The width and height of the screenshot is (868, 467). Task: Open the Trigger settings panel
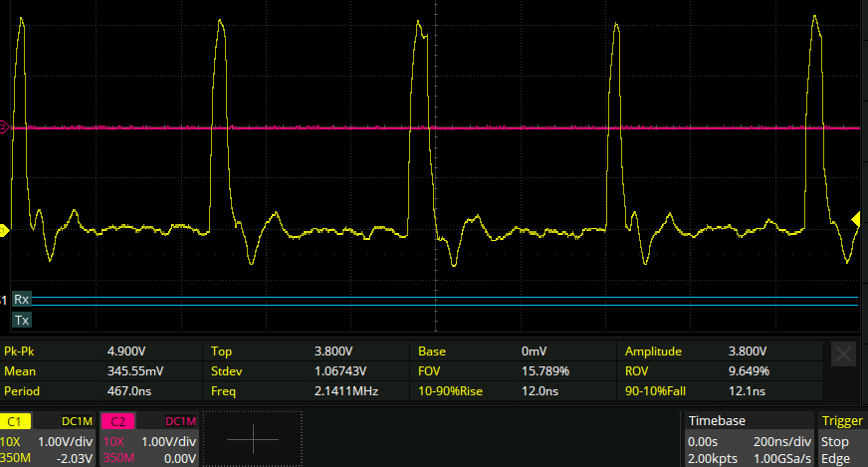tap(841, 421)
